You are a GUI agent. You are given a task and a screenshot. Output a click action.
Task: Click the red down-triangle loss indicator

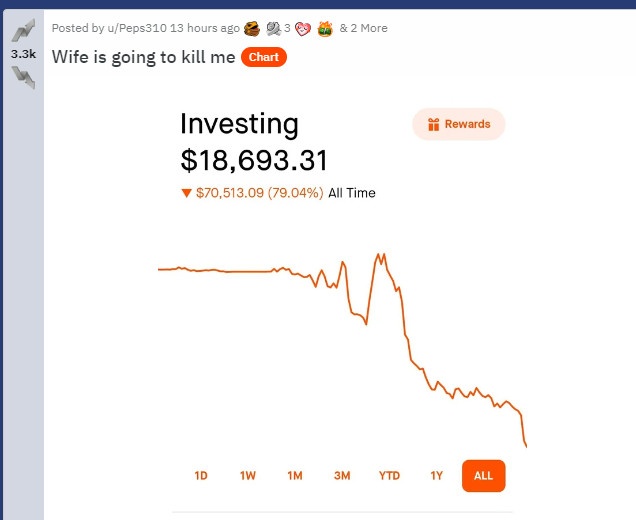pyautogui.click(x=186, y=193)
